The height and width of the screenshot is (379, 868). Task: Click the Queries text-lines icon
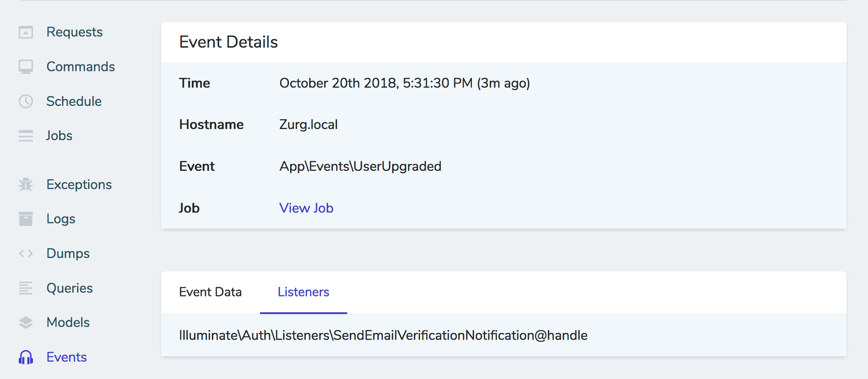pos(26,288)
